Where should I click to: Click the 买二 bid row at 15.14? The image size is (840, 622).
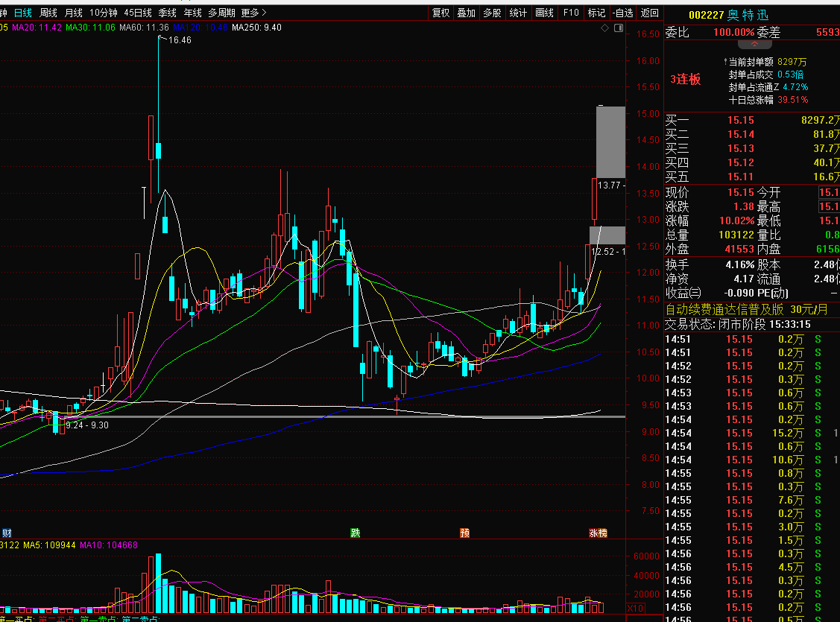click(751, 134)
